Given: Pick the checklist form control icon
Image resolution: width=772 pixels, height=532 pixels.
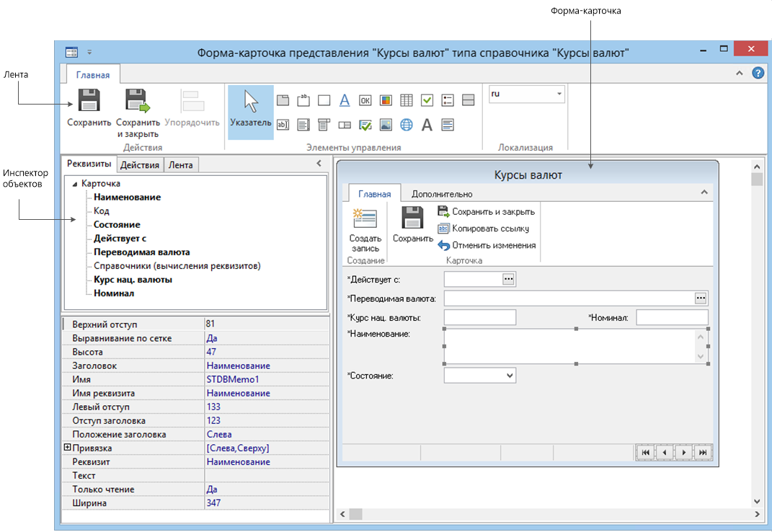Looking at the screenshot, I should [x=365, y=125].
